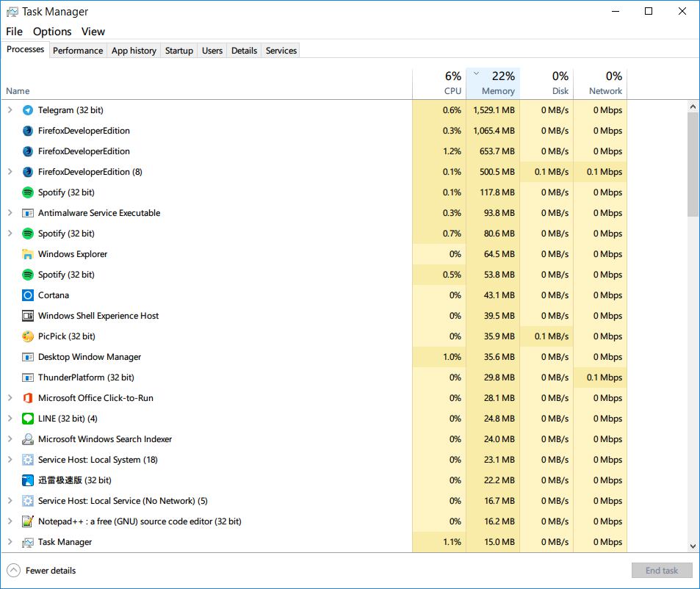The width and height of the screenshot is (700, 589).
Task: Click the 0.1 Mbps value for ThunderPlatform
Action: click(x=604, y=377)
